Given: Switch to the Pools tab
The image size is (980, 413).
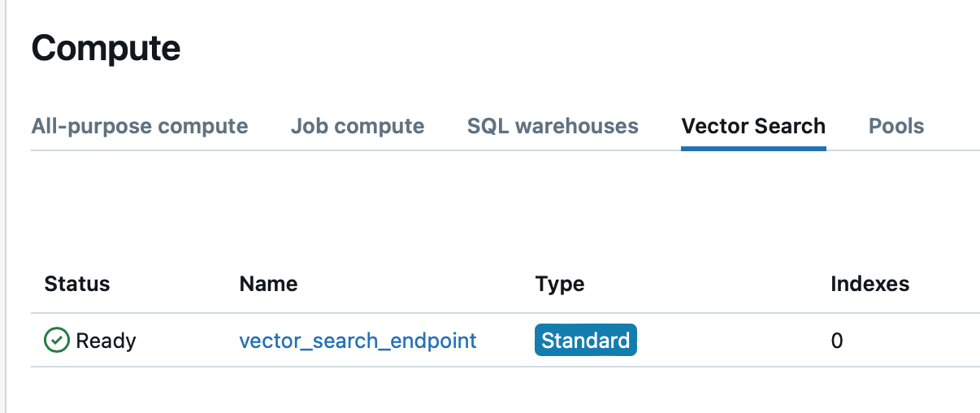Looking at the screenshot, I should (896, 127).
